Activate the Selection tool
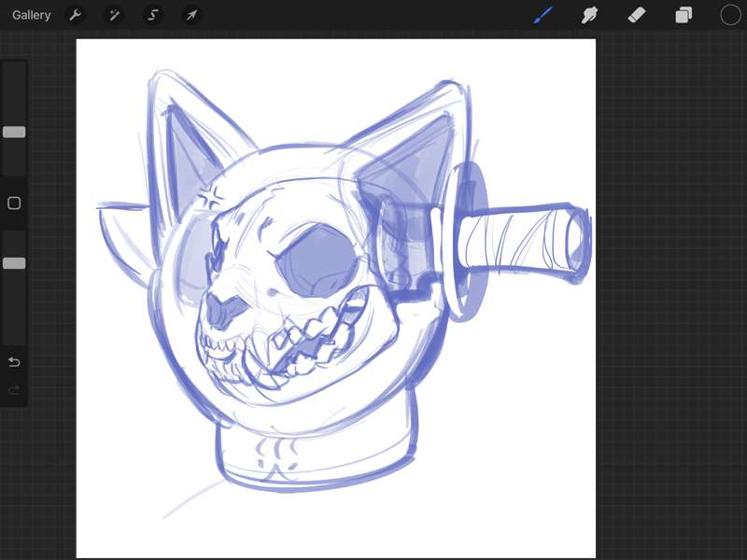Viewport: 747px width, 560px height. 153,15
